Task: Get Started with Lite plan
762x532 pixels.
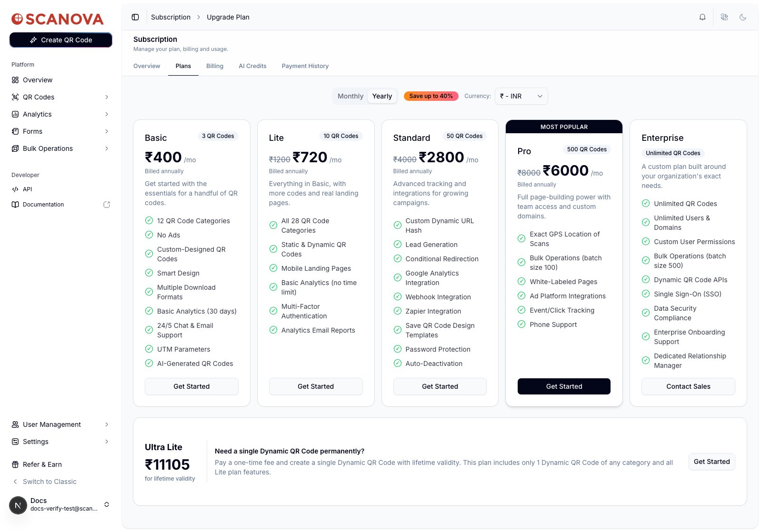Action: click(316, 386)
